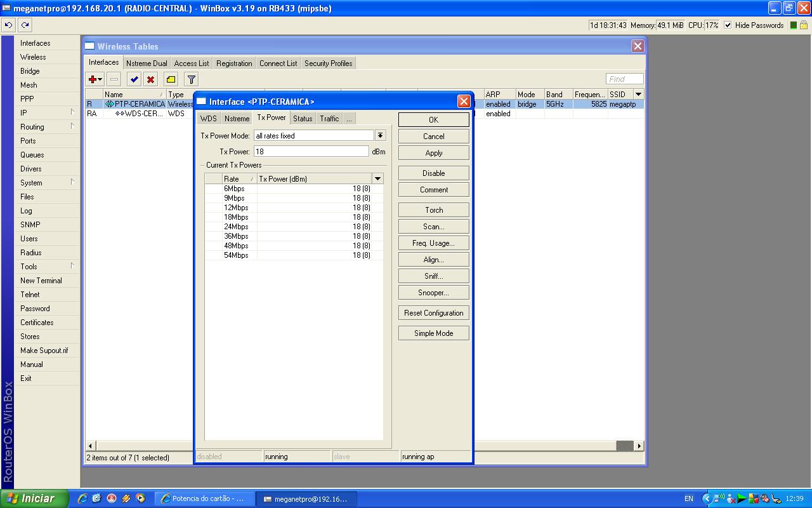Switch to the Traffic tab
Image resolution: width=812 pixels, height=508 pixels.
tap(329, 119)
